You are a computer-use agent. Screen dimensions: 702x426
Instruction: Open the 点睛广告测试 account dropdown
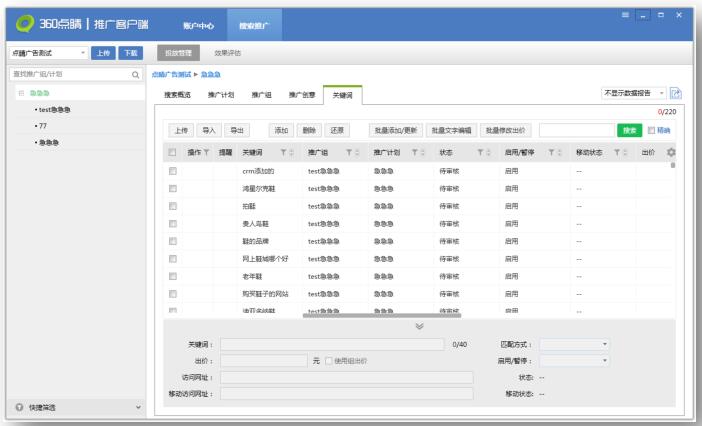pos(49,52)
